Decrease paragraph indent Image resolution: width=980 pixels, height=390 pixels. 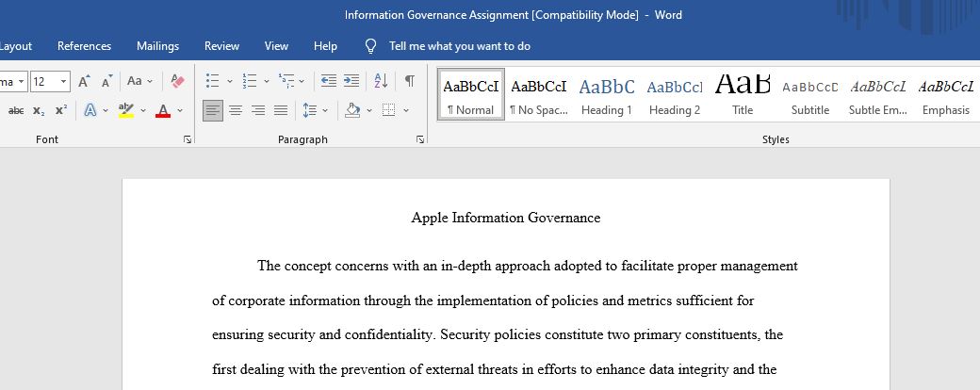point(328,81)
